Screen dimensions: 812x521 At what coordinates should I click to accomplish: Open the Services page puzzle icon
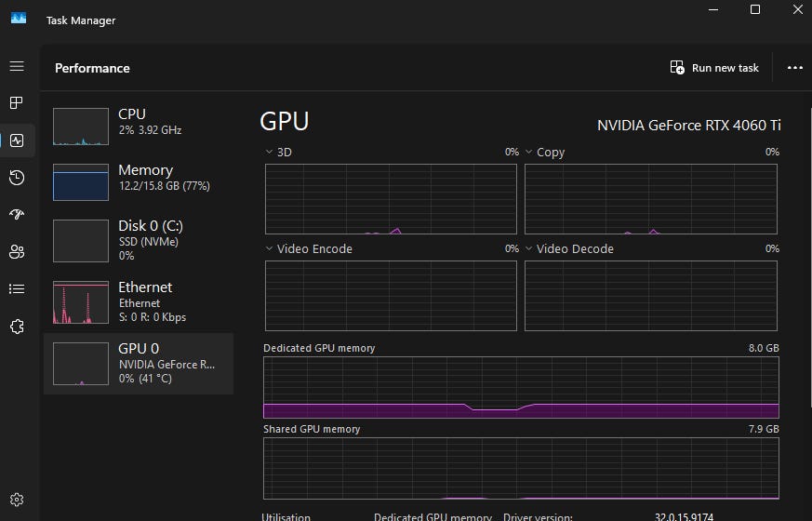click(x=17, y=327)
